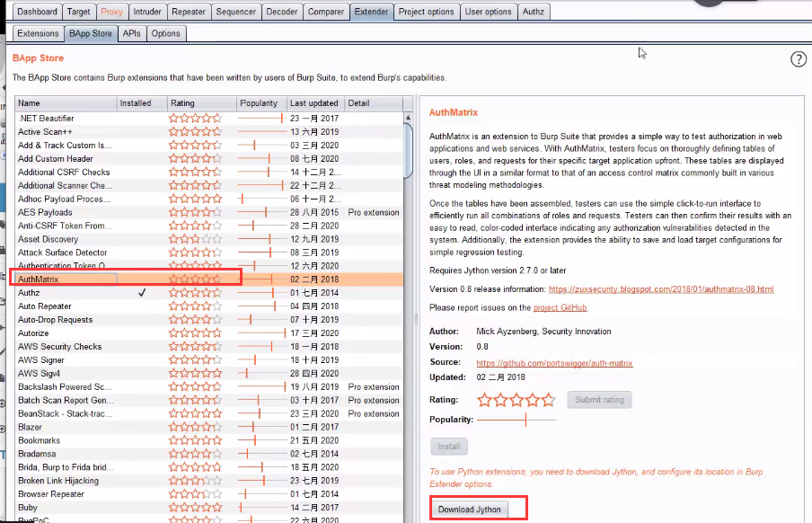Open the project GitHub link

pyautogui.click(x=560, y=307)
